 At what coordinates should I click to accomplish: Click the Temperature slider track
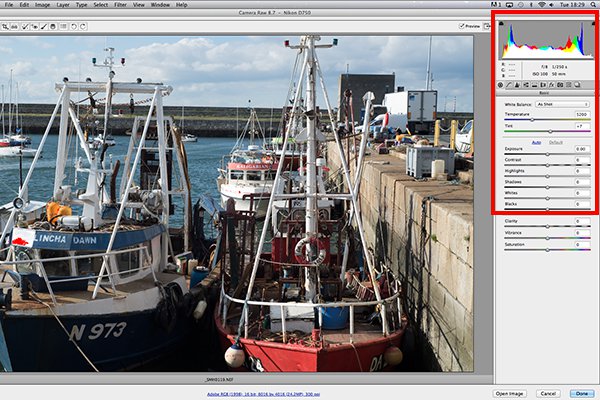(545, 120)
